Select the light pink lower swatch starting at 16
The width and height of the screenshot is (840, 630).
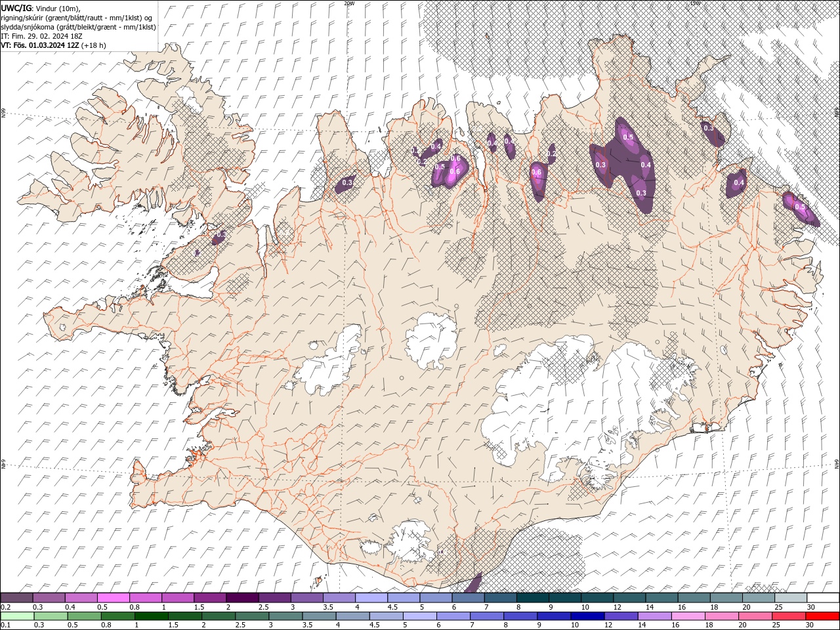point(687,616)
